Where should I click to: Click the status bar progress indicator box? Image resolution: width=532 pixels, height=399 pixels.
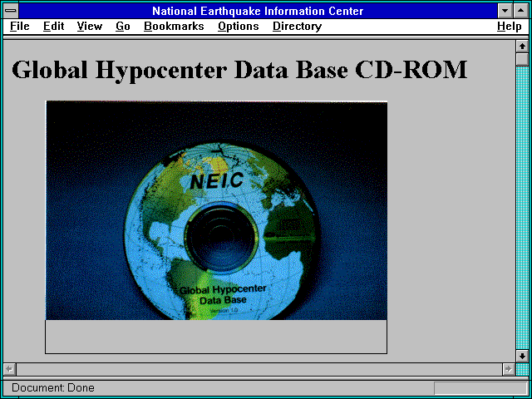tap(480, 388)
